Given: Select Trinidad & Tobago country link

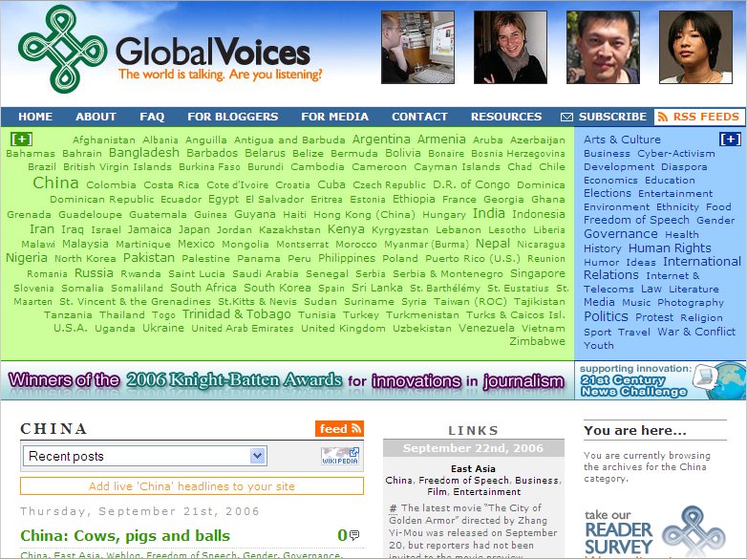Looking at the screenshot, I should click(x=236, y=314).
